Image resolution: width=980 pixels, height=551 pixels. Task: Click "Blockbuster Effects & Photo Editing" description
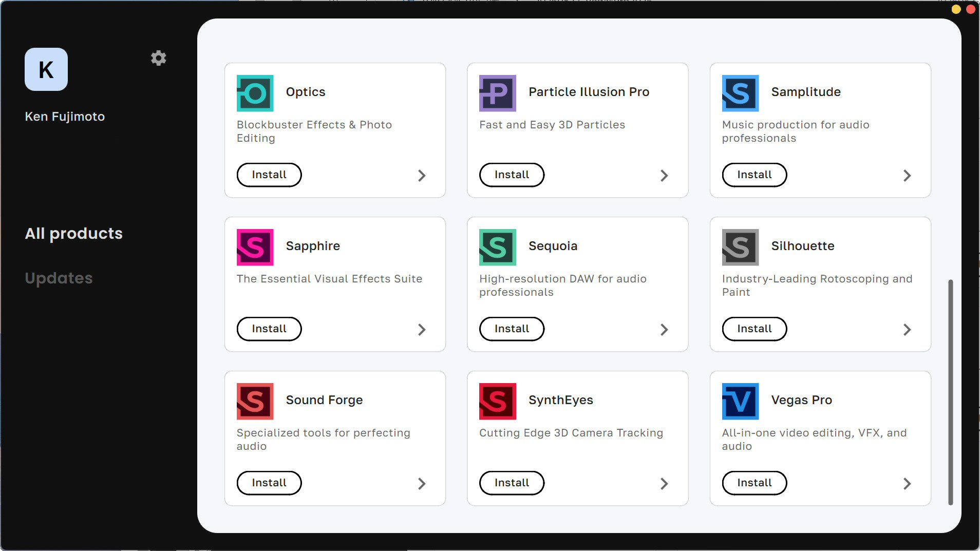coord(314,131)
